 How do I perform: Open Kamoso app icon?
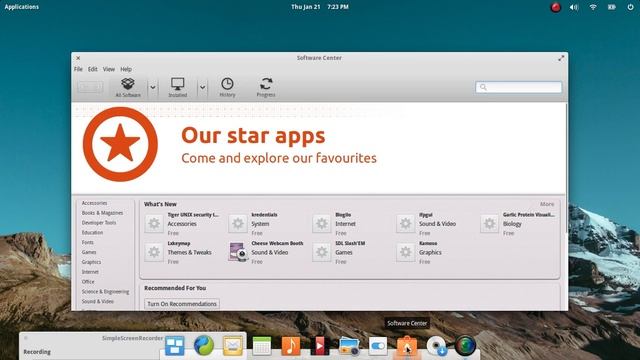(x=405, y=252)
